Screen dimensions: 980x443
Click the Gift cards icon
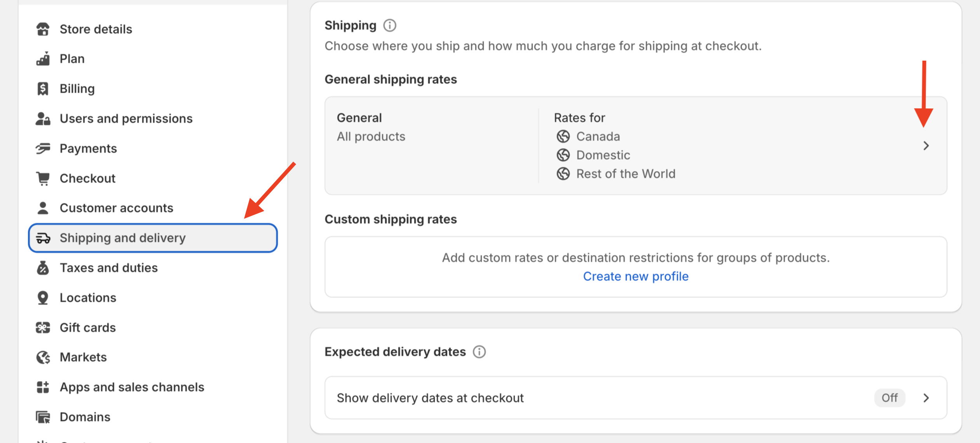(43, 328)
